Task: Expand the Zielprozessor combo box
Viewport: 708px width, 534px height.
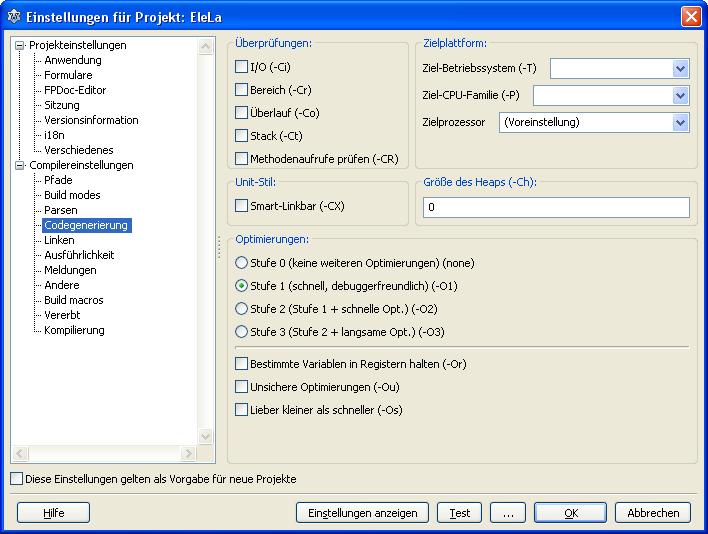Action: point(680,123)
